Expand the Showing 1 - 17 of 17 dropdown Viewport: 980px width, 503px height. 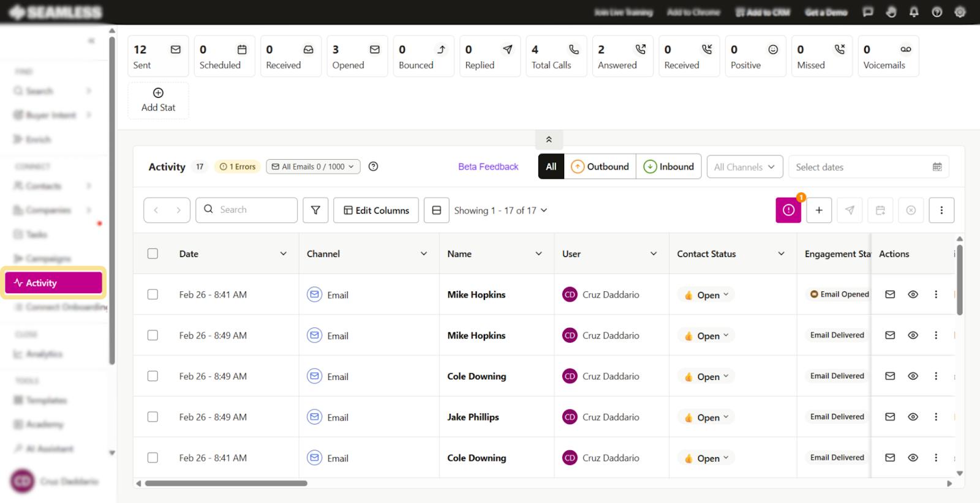click(500, 210)
